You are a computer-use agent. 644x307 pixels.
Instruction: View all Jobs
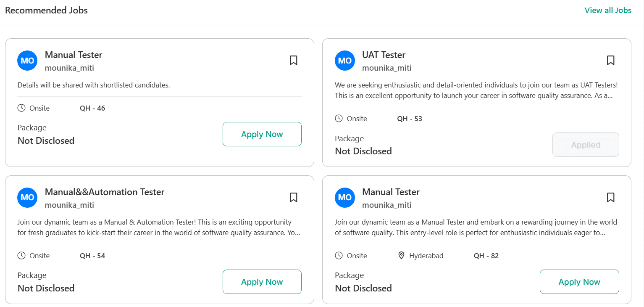[608, 10]
